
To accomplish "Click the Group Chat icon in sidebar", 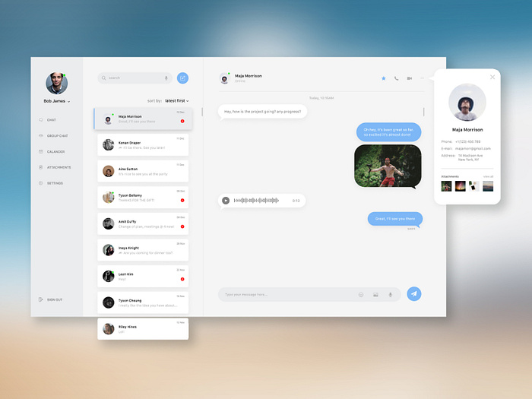I will click(x=41, y=136).
